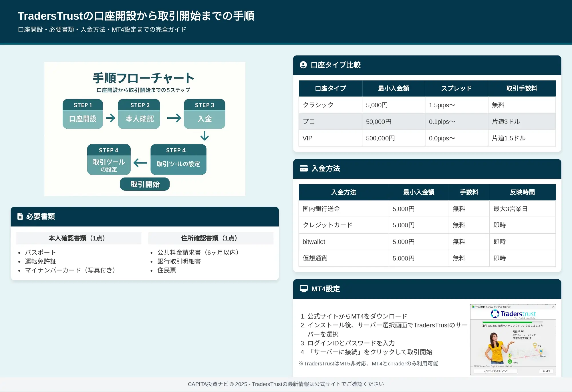Image resolution: width=572 pixels, height=392 pixels.
Task: Click the 0.0pips〜 spread cell
Action: [x=456, y=138]
